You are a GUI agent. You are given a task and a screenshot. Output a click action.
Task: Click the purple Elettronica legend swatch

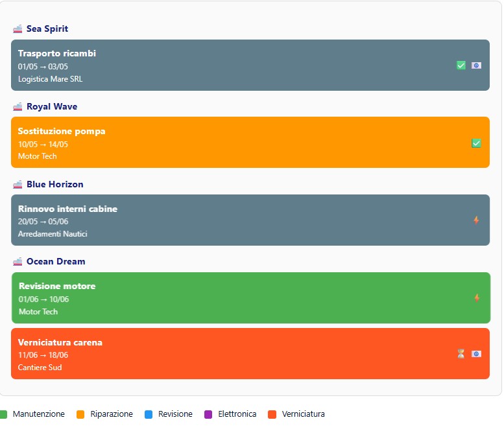(208, 414)
